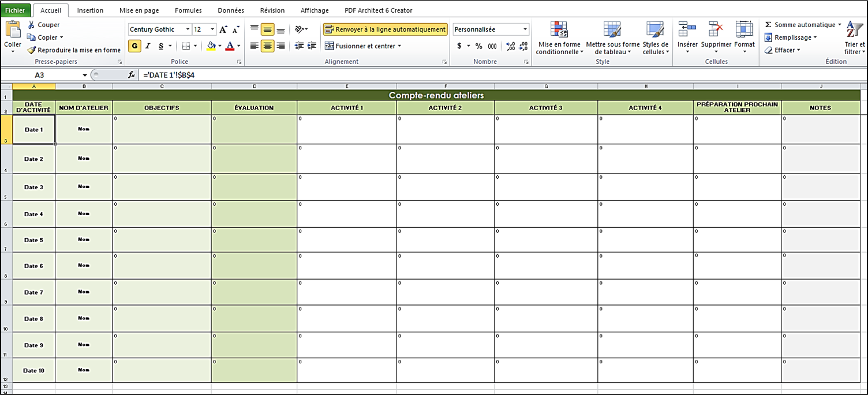This screenshot has height=395, width=868.
Task: Switch to the Formules tab
Action: [x=188, y=10]
